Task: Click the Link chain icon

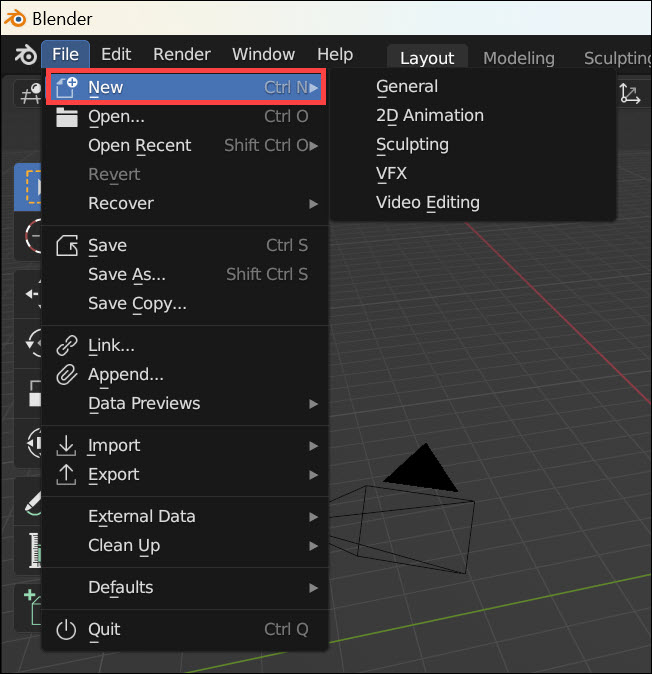Action: (67, 345)
